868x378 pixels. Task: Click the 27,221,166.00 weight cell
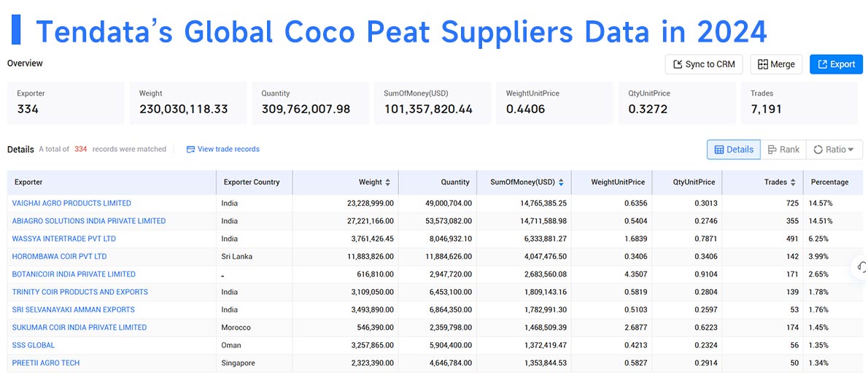click(x=346, y=221)
